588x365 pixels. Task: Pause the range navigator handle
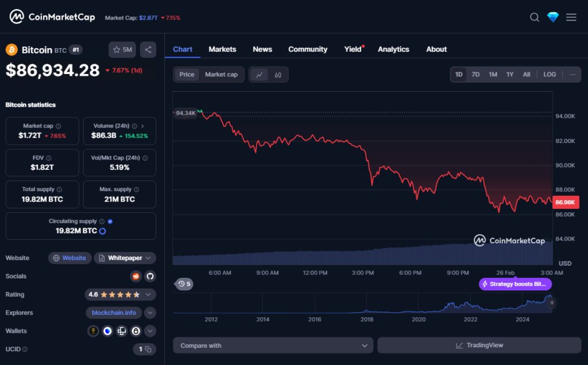552,303
